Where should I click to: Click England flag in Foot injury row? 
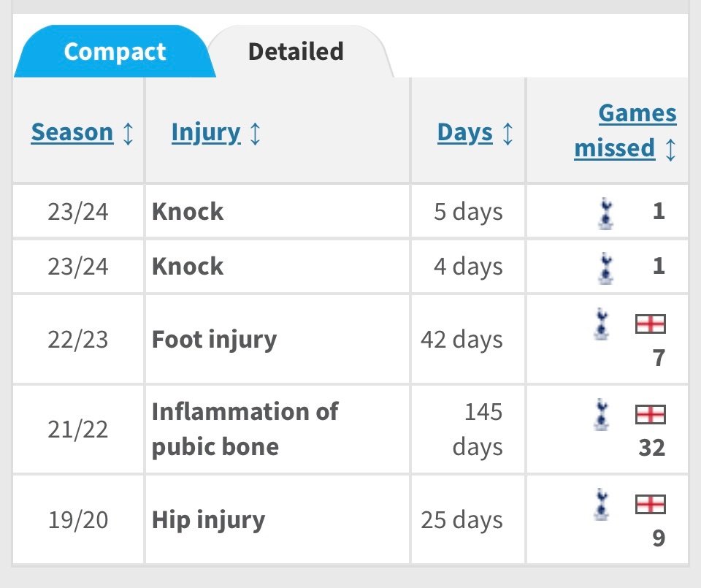[651, 324]
